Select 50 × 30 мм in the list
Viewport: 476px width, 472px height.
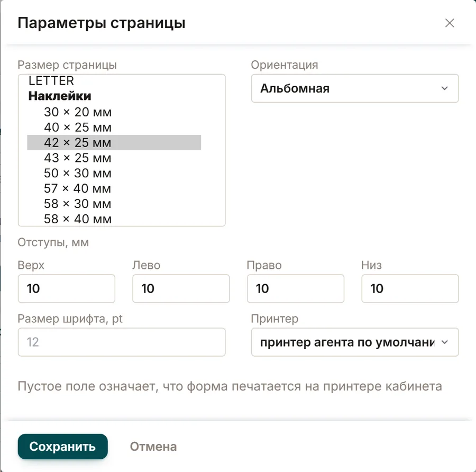click(x=114, y=173)
